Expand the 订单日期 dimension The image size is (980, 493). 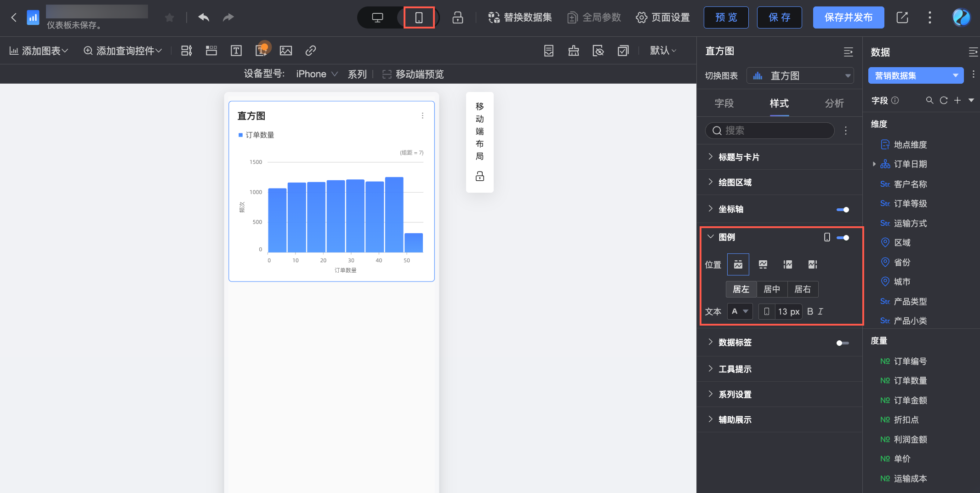(x=874, y=164)
